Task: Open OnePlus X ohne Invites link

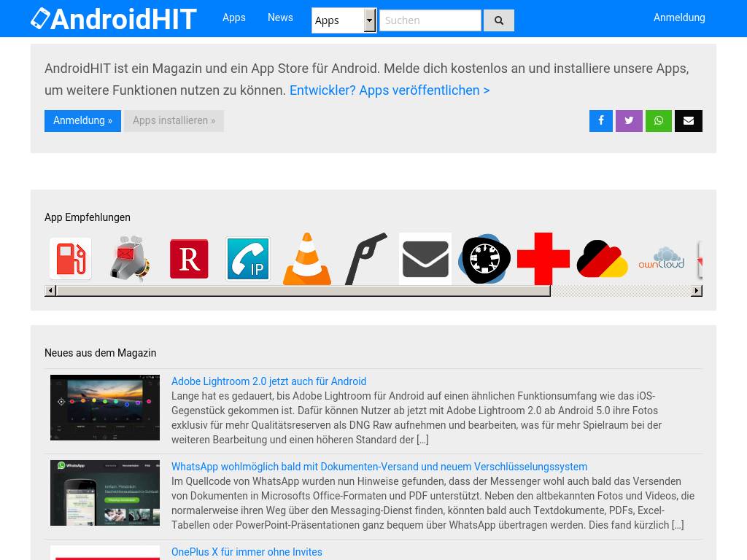Action: [x=247, y=552]
